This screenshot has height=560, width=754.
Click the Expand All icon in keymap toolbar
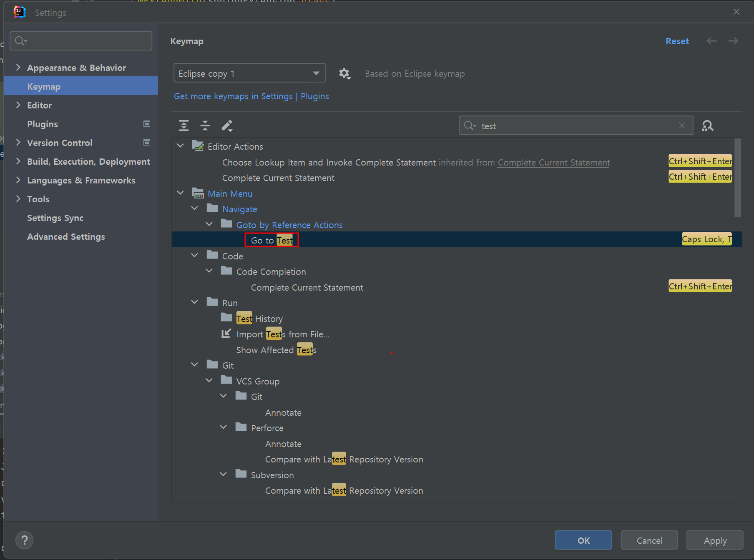pyautogui.click(x=184, y=126)
